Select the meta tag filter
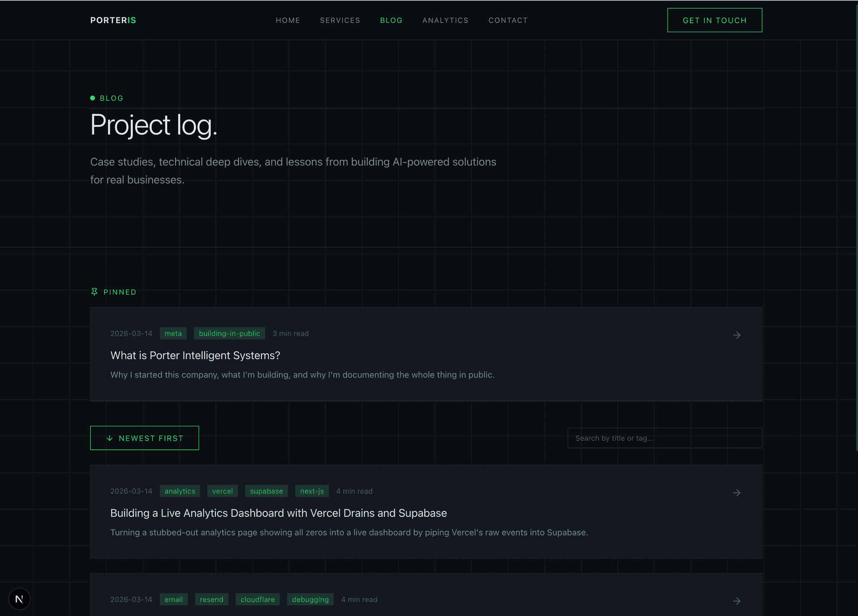Screen dimensions: 858x616 (173, 333)
